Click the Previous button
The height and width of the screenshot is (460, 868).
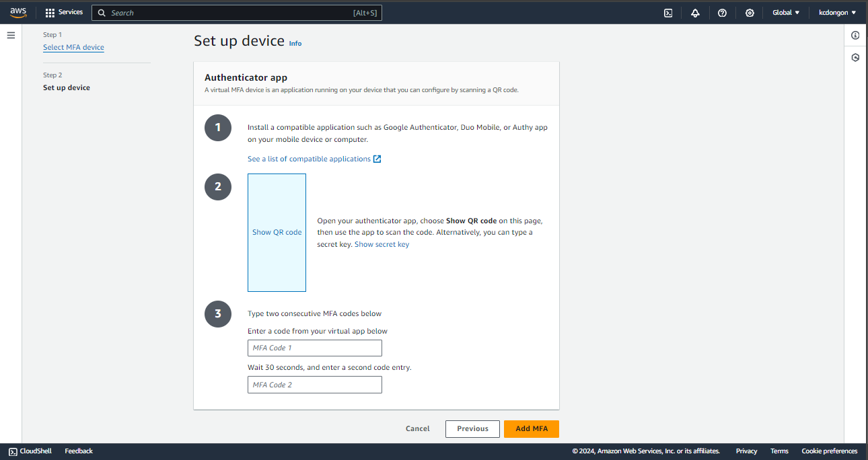pyautogui.click(x=472, y=428)
